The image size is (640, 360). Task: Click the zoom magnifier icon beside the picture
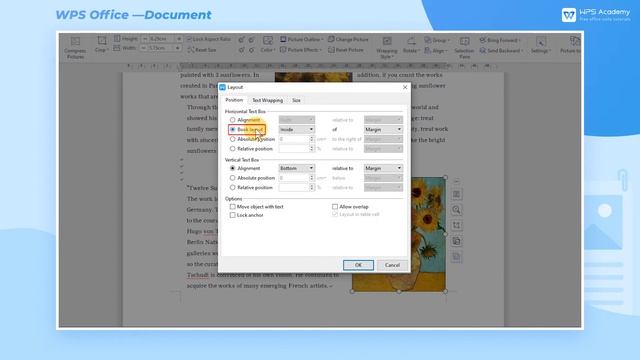click(x=456, y=210)
